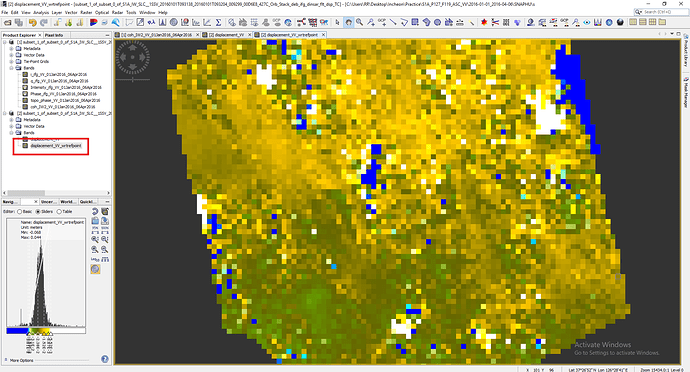Collapse the first product Bands folder
Screen dimensions: 690x372
coord(11,68)
